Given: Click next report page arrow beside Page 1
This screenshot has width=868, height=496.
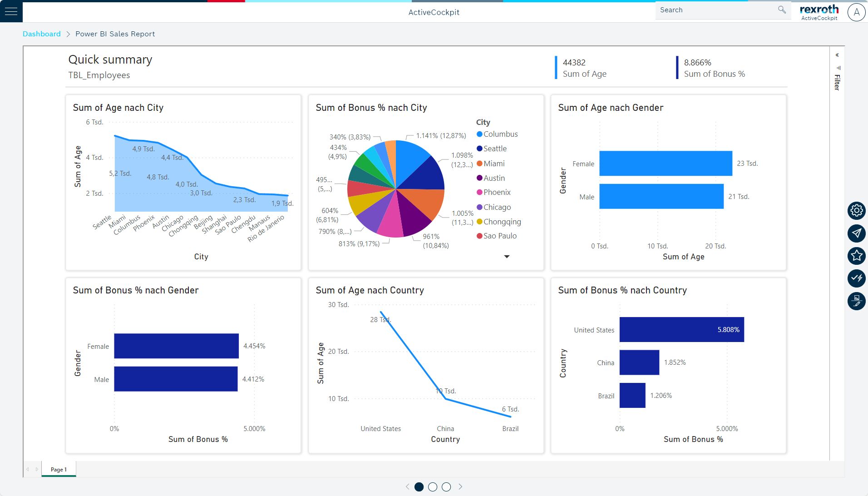Looking at the screenshot, I should coord(37,469).
